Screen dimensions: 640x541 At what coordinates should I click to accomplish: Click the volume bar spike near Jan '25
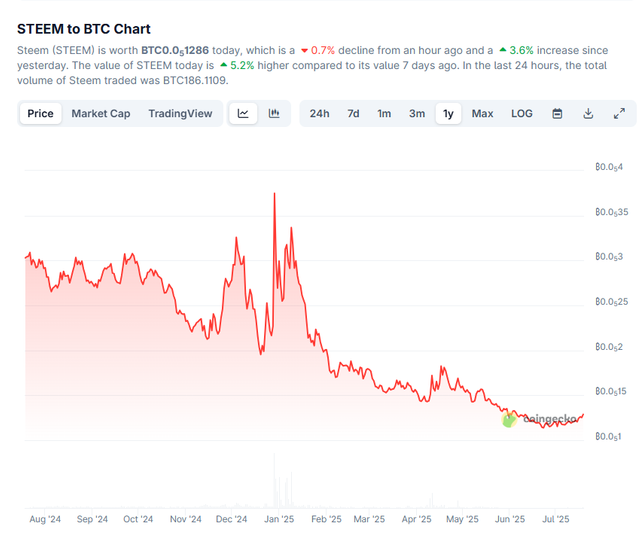(274, 481)
